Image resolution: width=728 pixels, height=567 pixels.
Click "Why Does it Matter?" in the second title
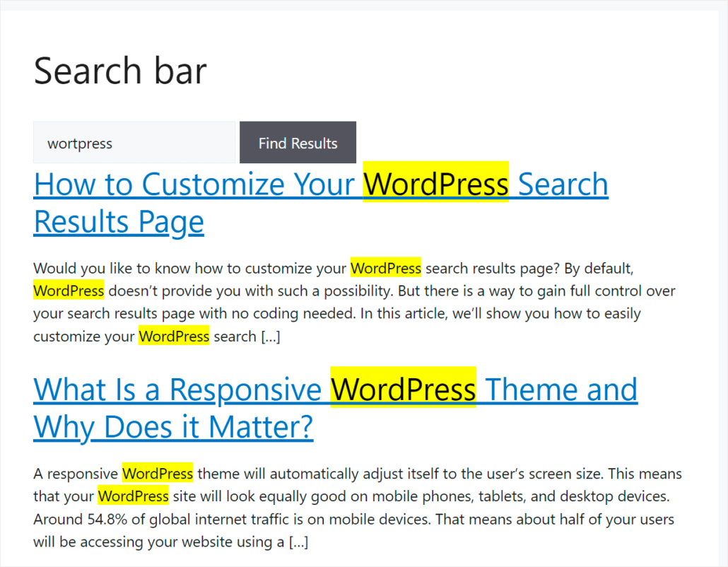pyautogui.click(x=172, y=426)
